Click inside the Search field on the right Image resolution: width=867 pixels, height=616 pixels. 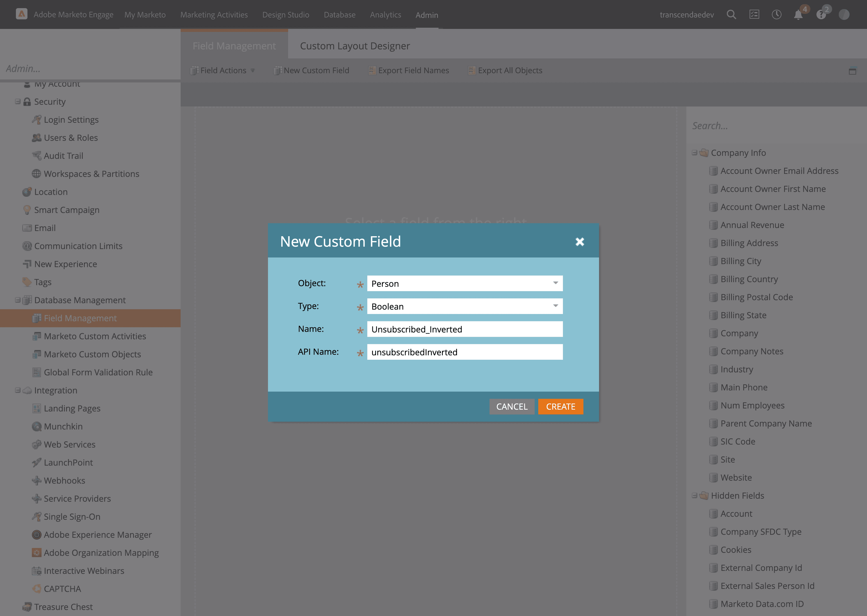(759, 126)
